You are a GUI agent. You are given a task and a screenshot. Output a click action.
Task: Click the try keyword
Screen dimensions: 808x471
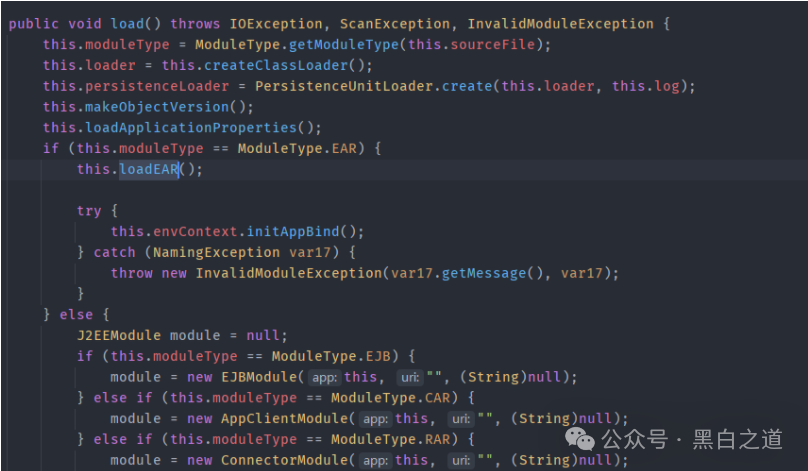click(x=89, y=211)
